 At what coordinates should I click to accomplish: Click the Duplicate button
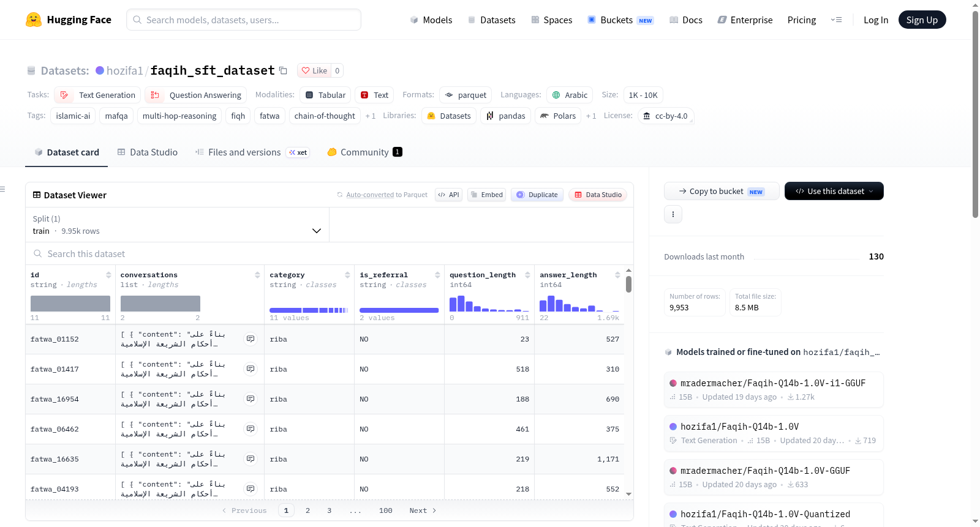pyautogui.click(x=537, y=195)
